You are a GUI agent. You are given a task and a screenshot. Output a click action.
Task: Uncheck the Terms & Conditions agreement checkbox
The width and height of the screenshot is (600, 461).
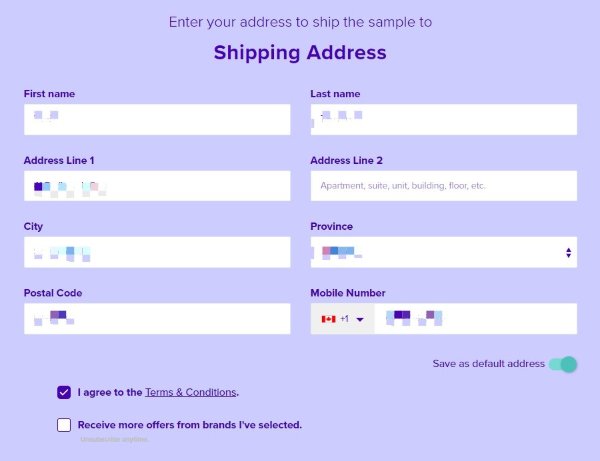(x=64, y=392)
